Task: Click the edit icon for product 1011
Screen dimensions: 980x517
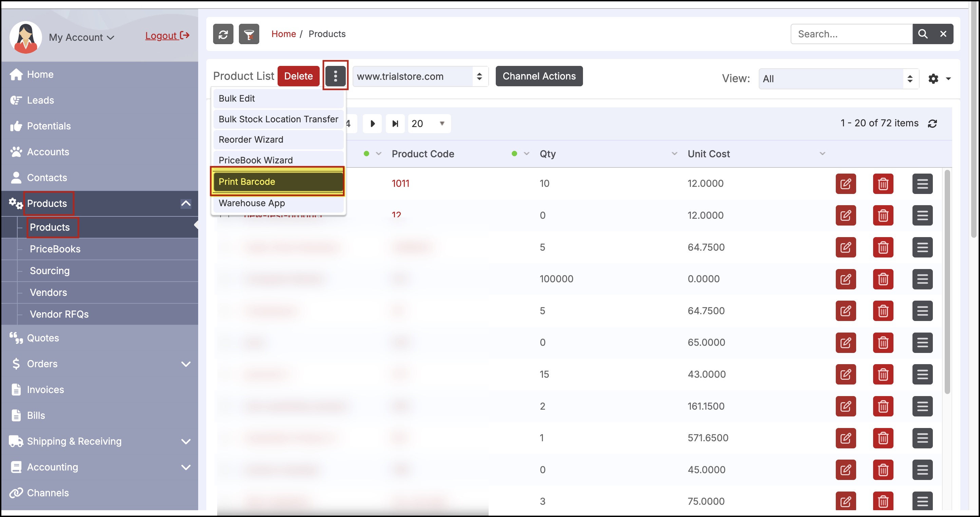Action: click(x=845, y=184)
